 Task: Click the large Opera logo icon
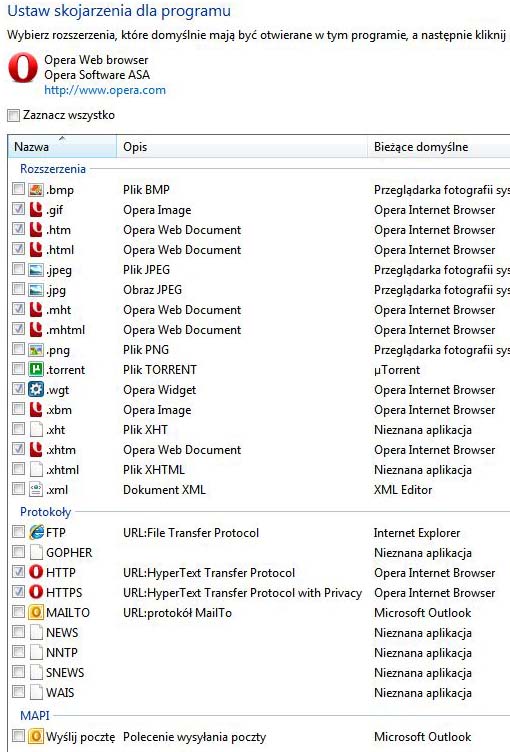pyautogui.click(x=23, y=68)
